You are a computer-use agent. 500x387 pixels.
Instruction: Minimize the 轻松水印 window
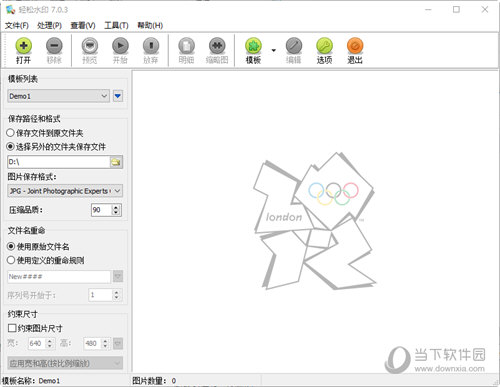pyautogui.click(x=428, y=10)
